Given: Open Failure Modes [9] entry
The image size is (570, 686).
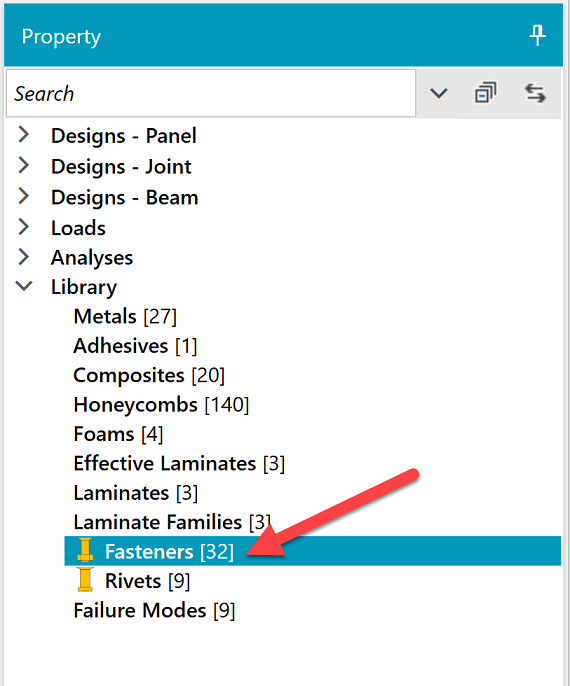Looking at the screenshot, I should pos(154,610).
